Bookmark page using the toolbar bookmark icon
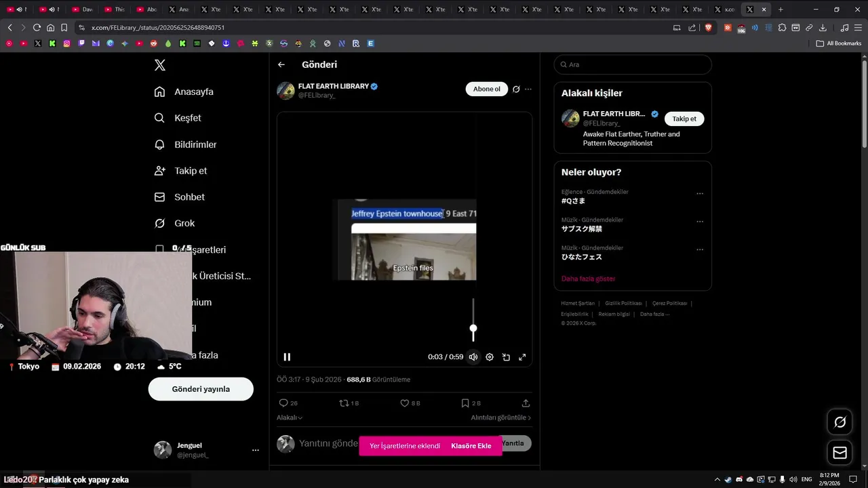Viewport: 868px width, 488px height. (x=64, y=28)
